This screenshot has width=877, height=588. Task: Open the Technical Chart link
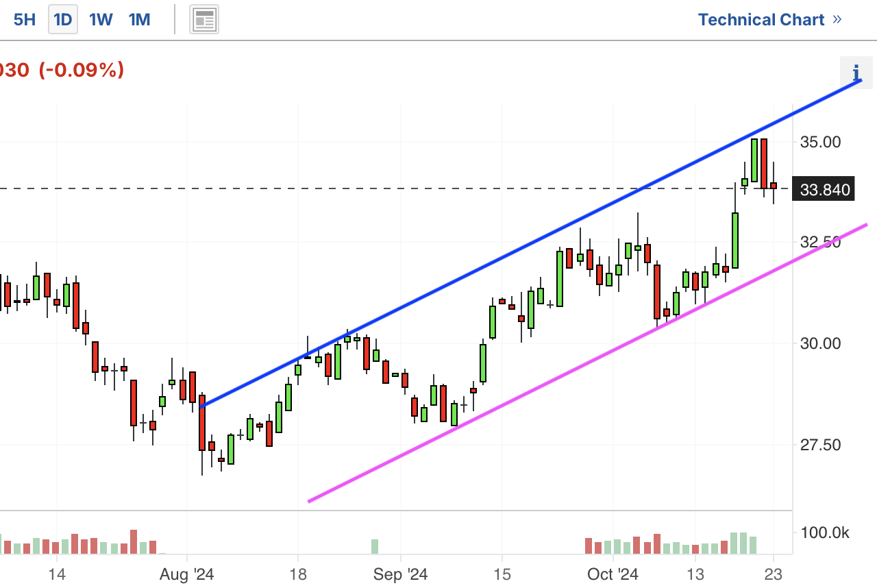click(x=769, y=19)
